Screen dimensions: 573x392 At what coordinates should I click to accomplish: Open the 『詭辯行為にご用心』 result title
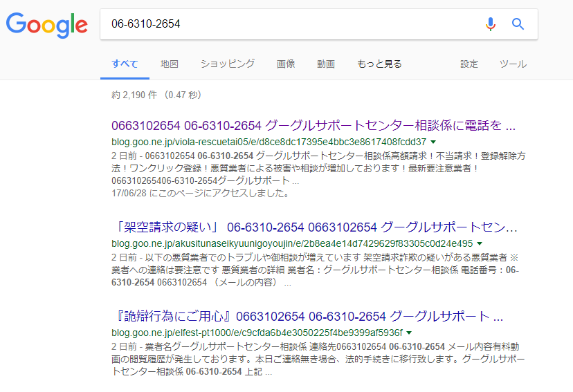[x=308, y=317]
